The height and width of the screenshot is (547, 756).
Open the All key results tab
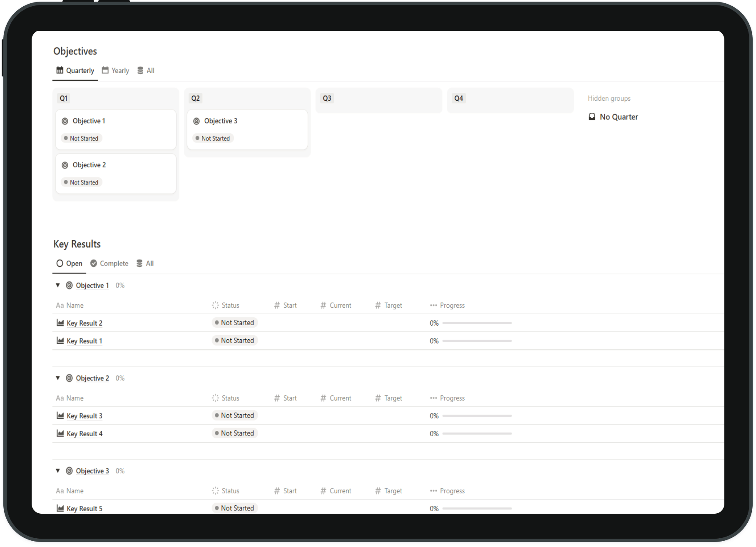tap(145, 264)
